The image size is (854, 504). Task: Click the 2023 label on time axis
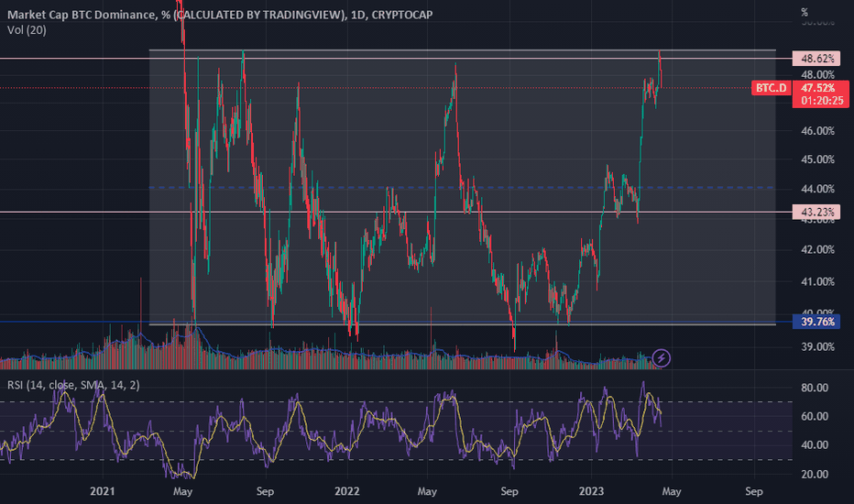[x=592, y=491]
